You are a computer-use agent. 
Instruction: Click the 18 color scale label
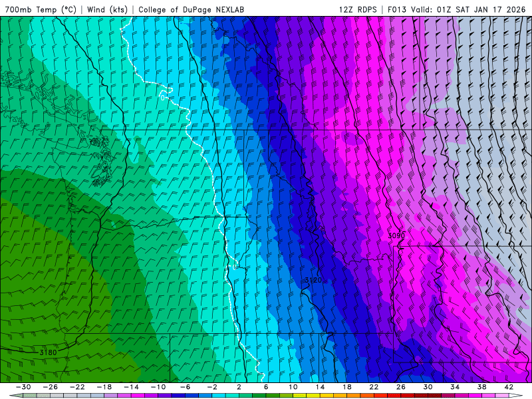click(x=346, y=387)
